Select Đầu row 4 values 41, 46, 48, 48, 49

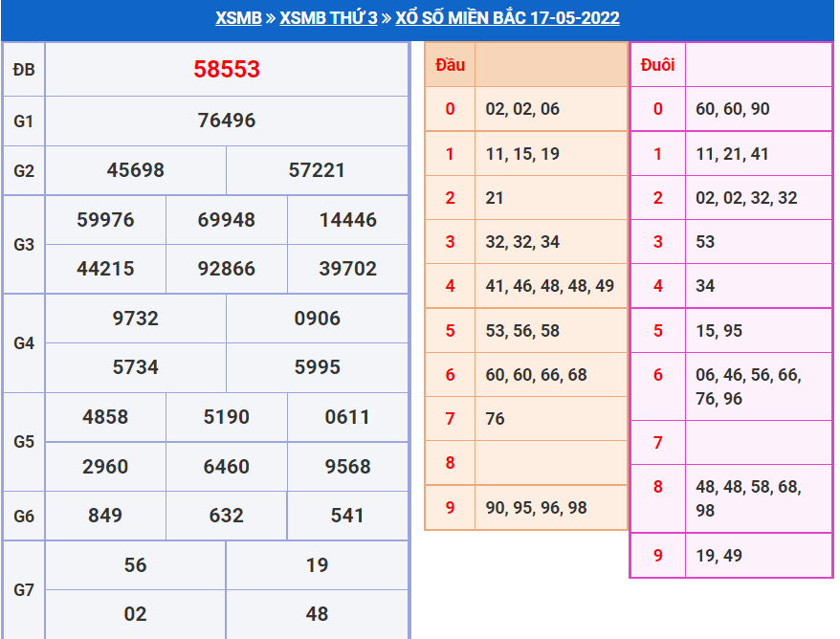pyautogui.click(x=550, y=286)
